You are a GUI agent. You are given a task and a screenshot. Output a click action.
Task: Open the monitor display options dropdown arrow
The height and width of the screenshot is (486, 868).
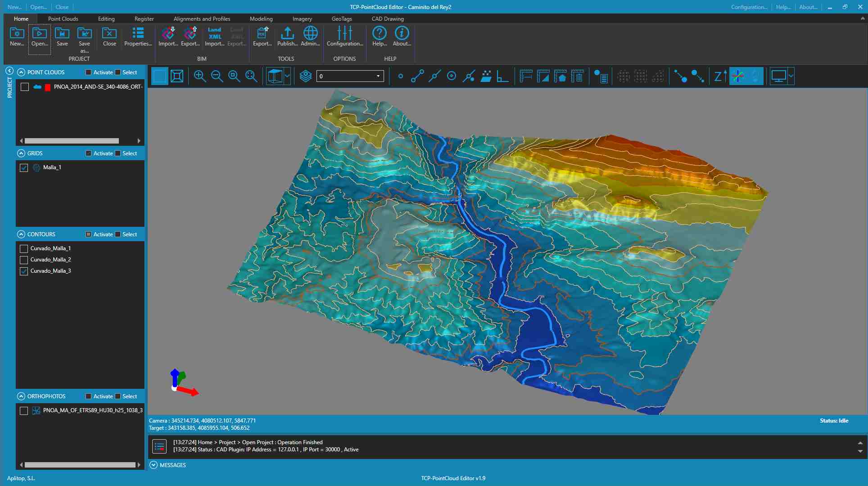click(x=791, y=76)
